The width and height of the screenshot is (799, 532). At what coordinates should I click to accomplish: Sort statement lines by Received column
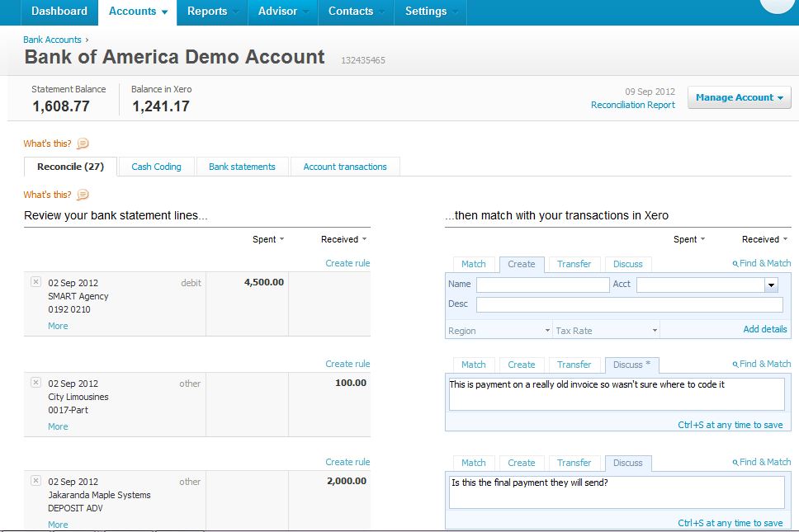(x=343, y=239)
